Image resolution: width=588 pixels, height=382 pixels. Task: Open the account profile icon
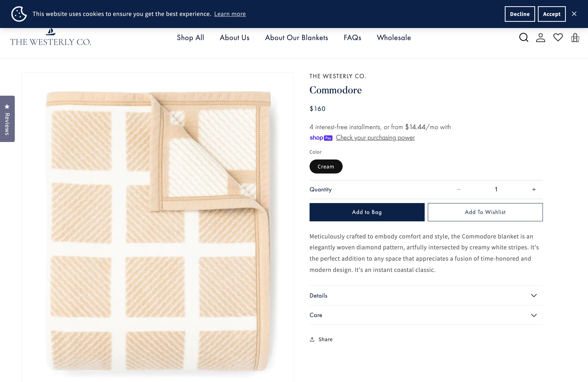(541, 38)
